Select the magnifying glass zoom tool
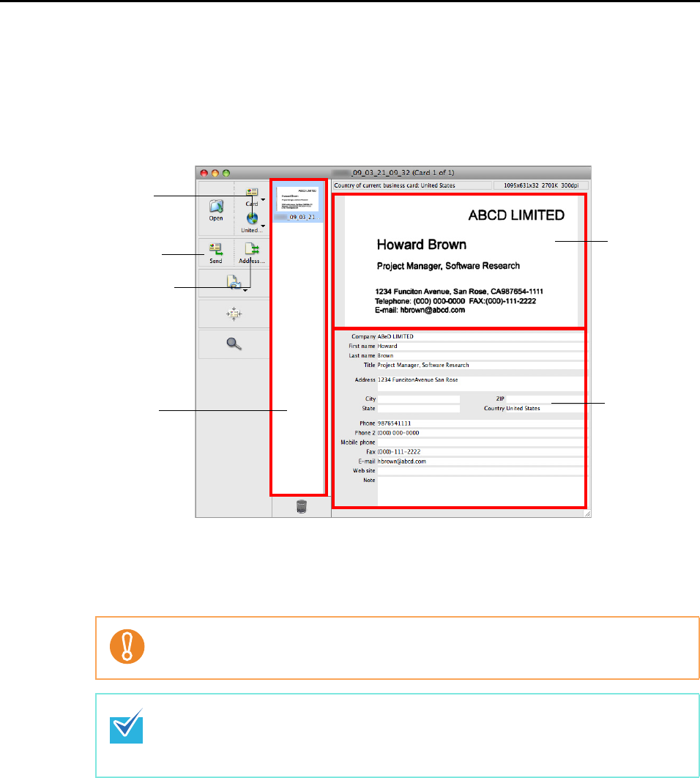Screen dimensions: 700x778 [234, 344]
